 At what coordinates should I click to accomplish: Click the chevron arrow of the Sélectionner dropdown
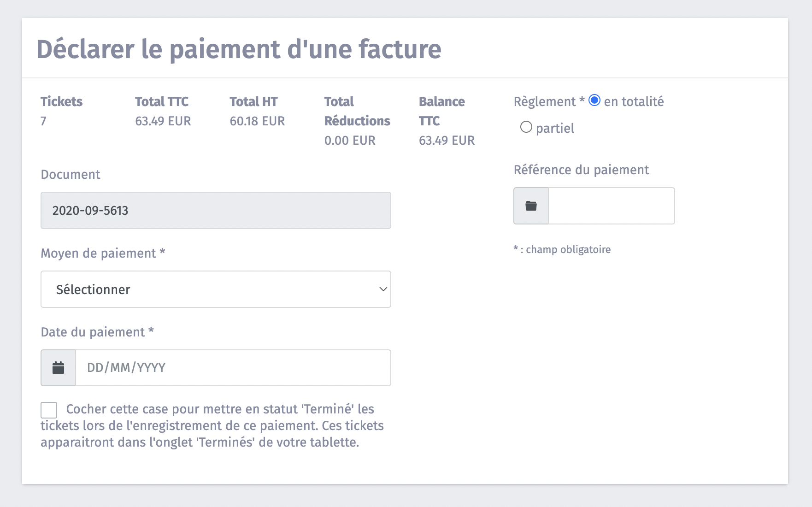tap(382, 289)
